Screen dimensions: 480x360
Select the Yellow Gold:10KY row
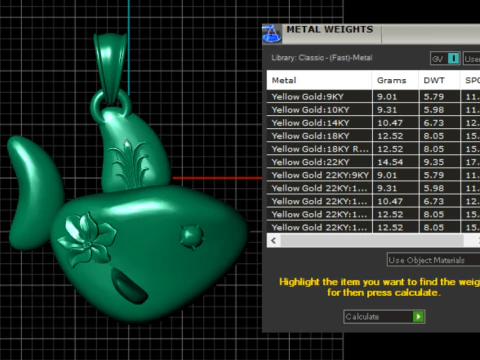coord(373,110)
